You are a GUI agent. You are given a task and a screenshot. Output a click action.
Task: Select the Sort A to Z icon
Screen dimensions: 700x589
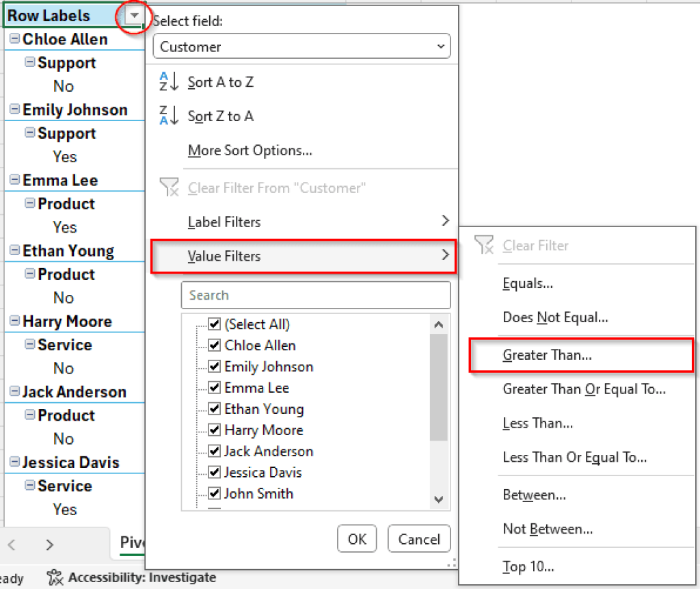pos(167,81)
